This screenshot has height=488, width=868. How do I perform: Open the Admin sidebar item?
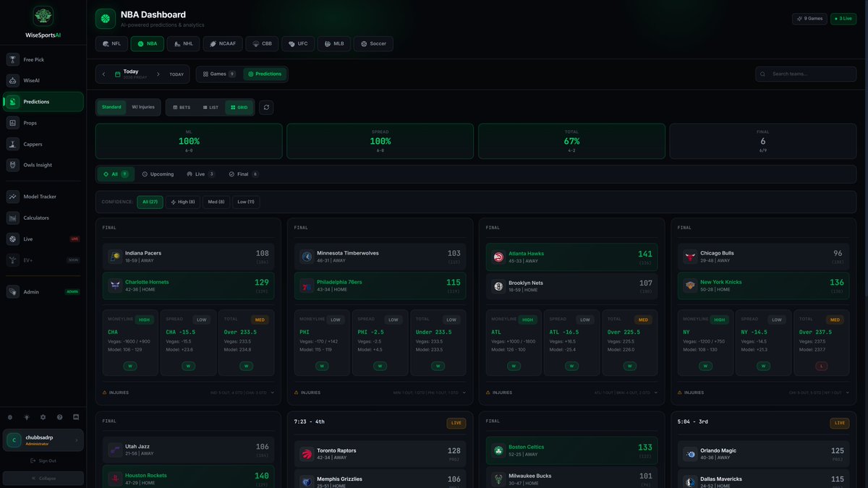point(43,291)
